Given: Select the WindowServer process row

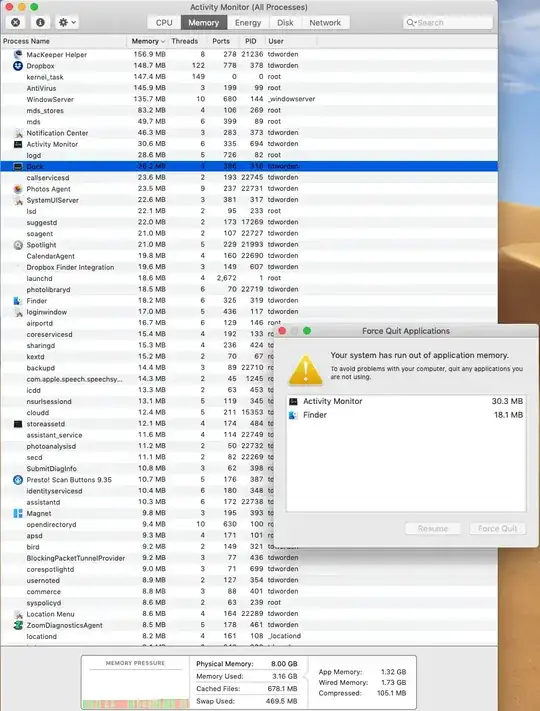Looking at the screenshot, I should (249, 99).
